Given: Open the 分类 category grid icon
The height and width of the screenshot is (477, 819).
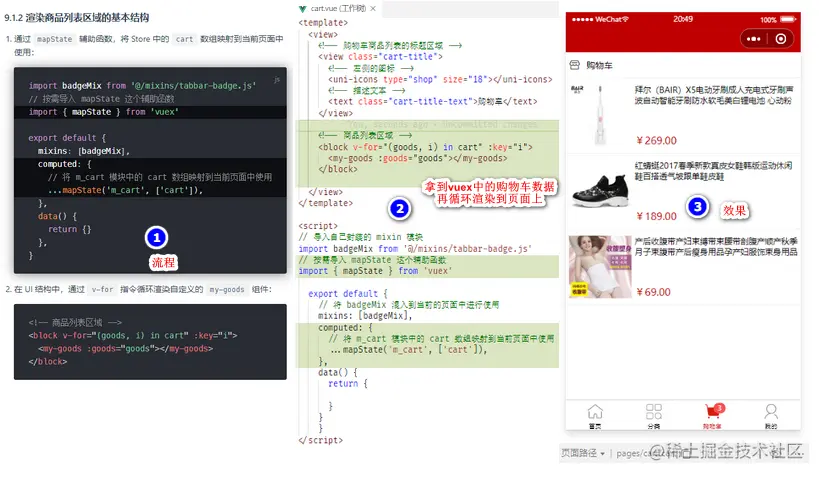Looking at the screenshot, I should 653,412.
